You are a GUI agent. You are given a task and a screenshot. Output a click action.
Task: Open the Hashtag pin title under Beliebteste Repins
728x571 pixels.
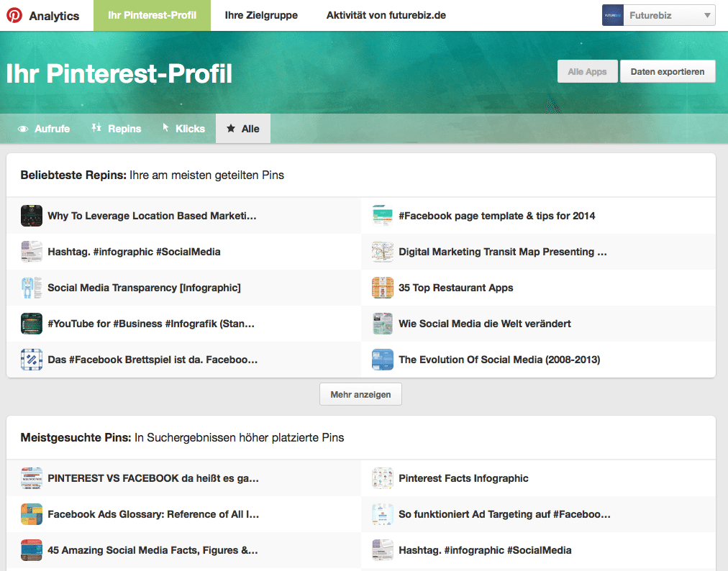(135, 252)
